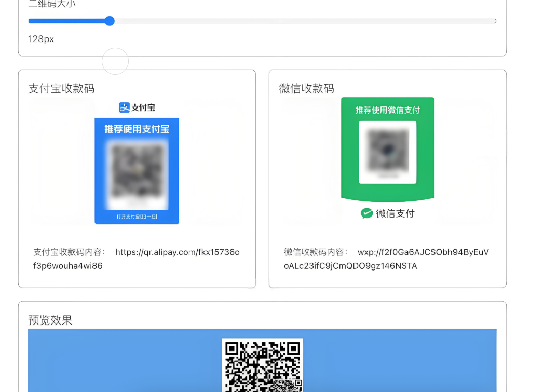Screen dimensions: 544x392
Task: Click the 预览效果 heading
Action: click(x=50, y=320)
